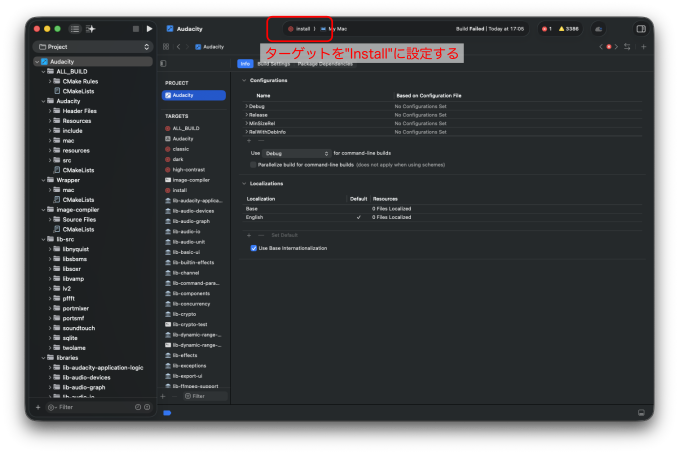Hide the project and targets list sidebar icon

click(x=163, y=64)
